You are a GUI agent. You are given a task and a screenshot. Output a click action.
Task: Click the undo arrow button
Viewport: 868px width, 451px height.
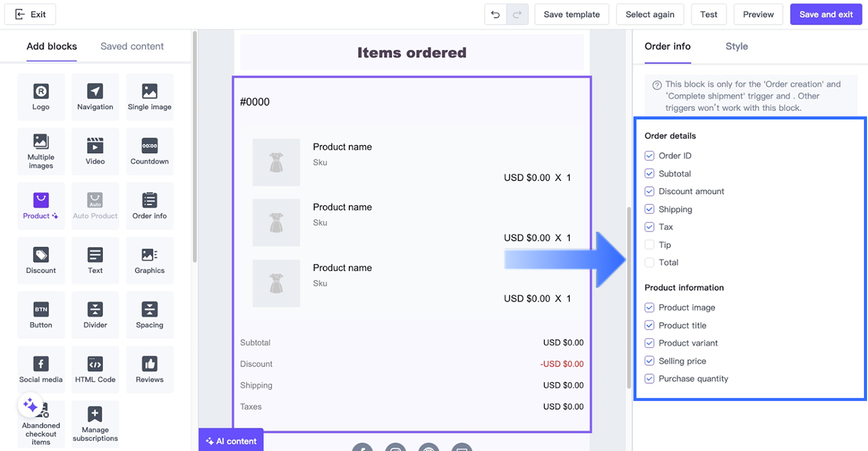[x=495, y=15]
